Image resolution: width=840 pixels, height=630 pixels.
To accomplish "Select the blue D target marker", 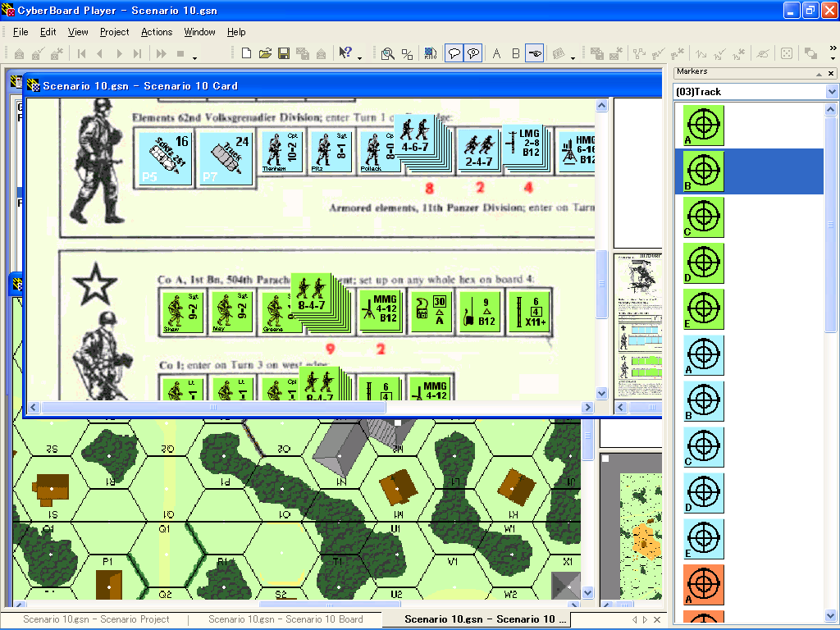I will coord(703,493).
